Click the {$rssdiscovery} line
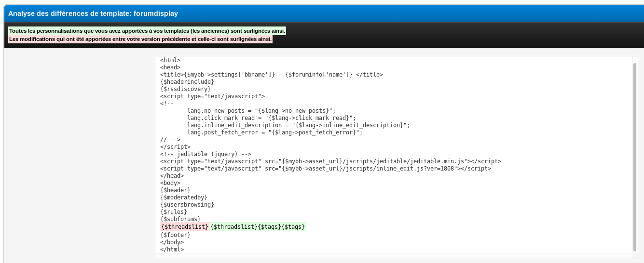 click(x=185, y=89)
